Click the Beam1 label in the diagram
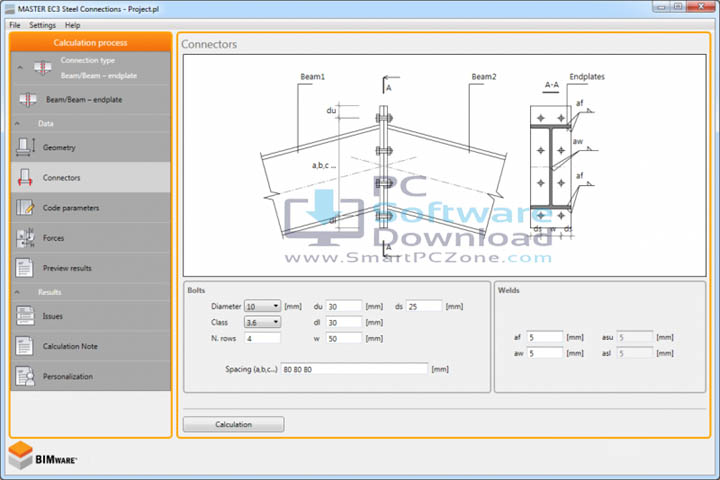 pos(312,77)
